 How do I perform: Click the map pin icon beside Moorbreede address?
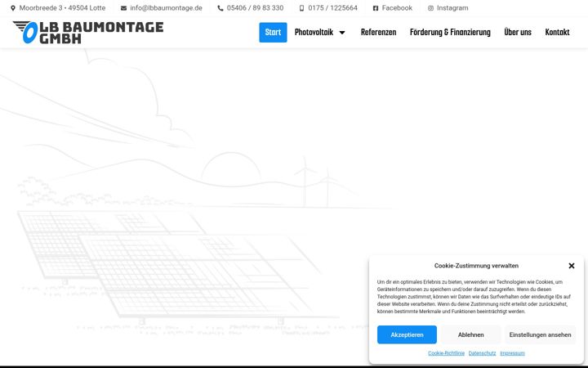[x=13, y=8]
